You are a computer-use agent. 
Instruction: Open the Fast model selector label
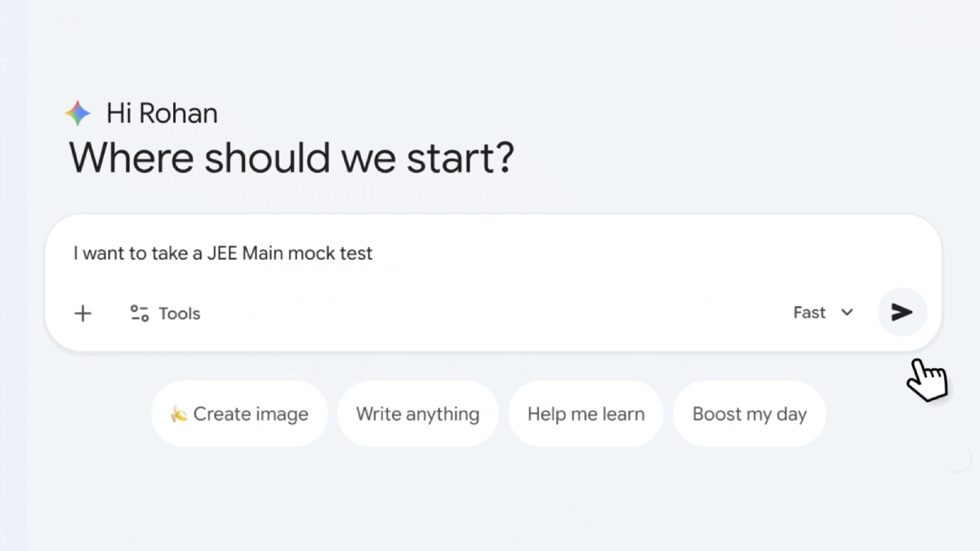[x=809, y=313]
